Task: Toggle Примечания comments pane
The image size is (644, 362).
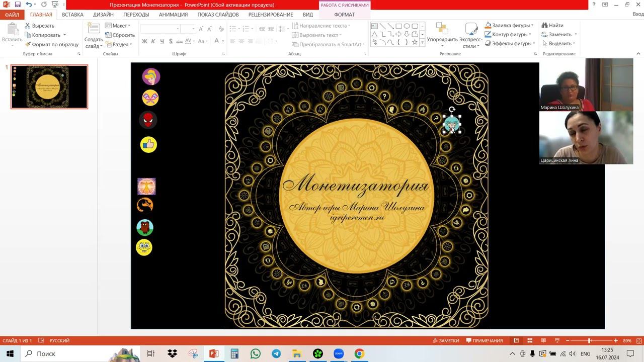Action: tap(485, 340)
